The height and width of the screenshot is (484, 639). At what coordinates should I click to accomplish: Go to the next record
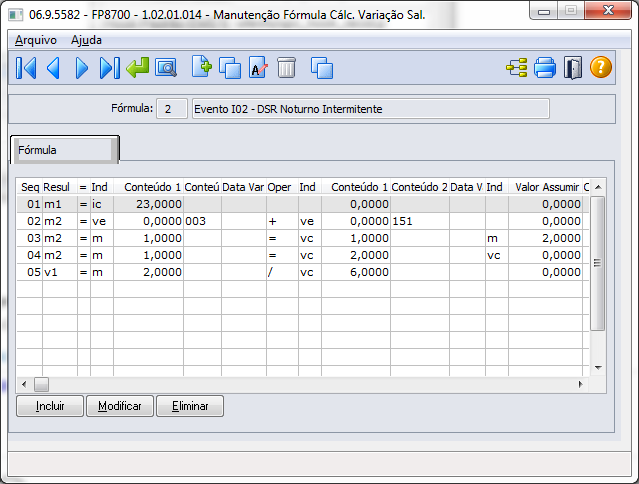[x=82, y=68]
